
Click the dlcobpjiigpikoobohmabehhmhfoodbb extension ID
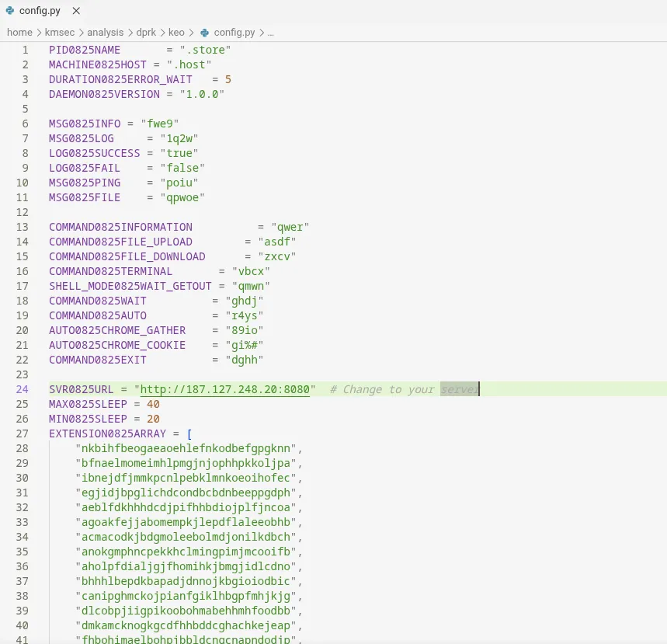pos(186,611)
